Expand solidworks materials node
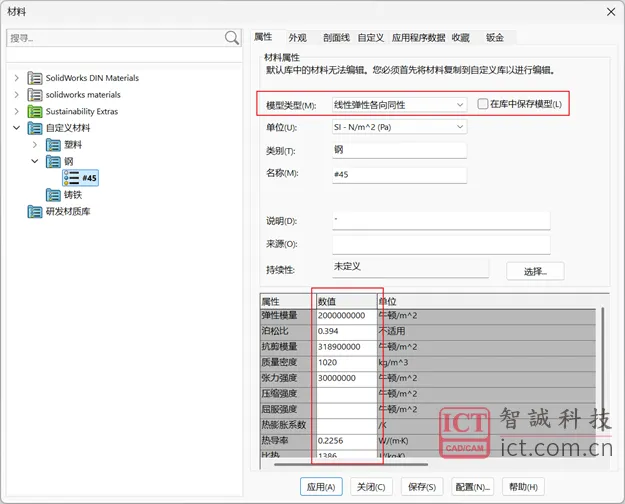 pos(16,95)
